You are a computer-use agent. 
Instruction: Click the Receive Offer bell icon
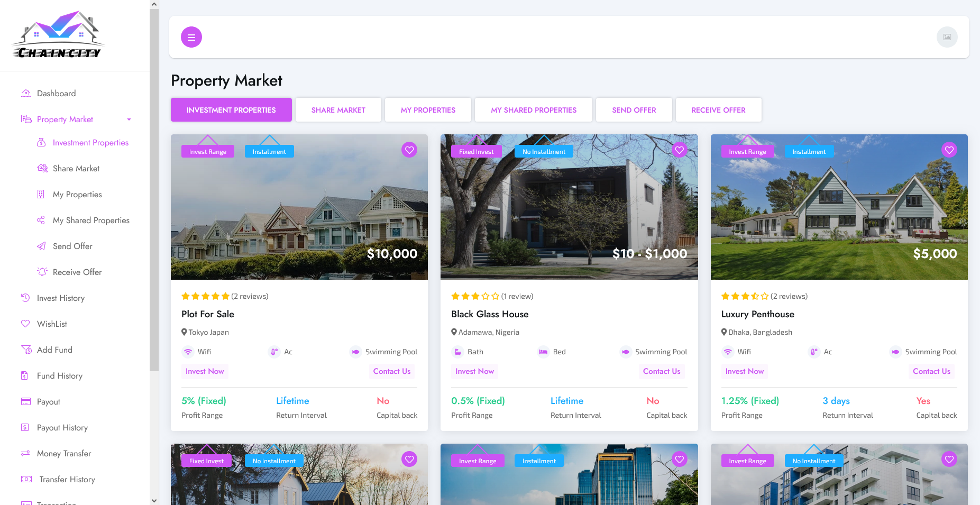click(42, 272)
